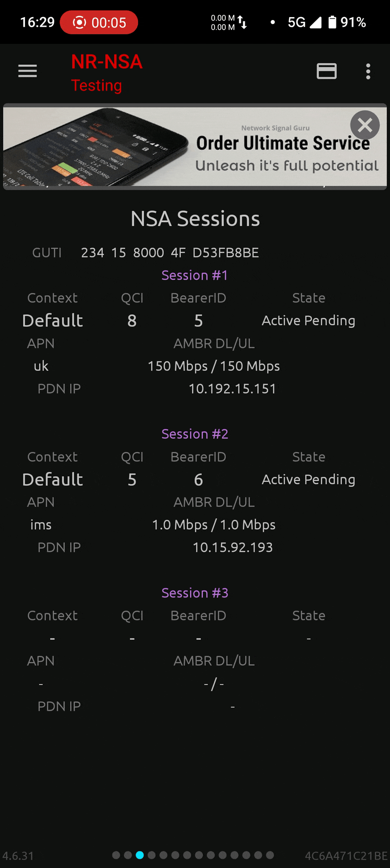Expand the Session #3 section
The height and width of the screenshot is (868, 390).
pos(195,593)
